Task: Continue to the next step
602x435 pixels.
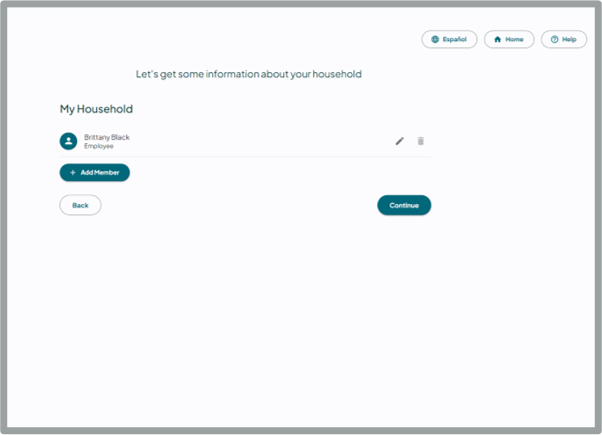Action: 404,205
